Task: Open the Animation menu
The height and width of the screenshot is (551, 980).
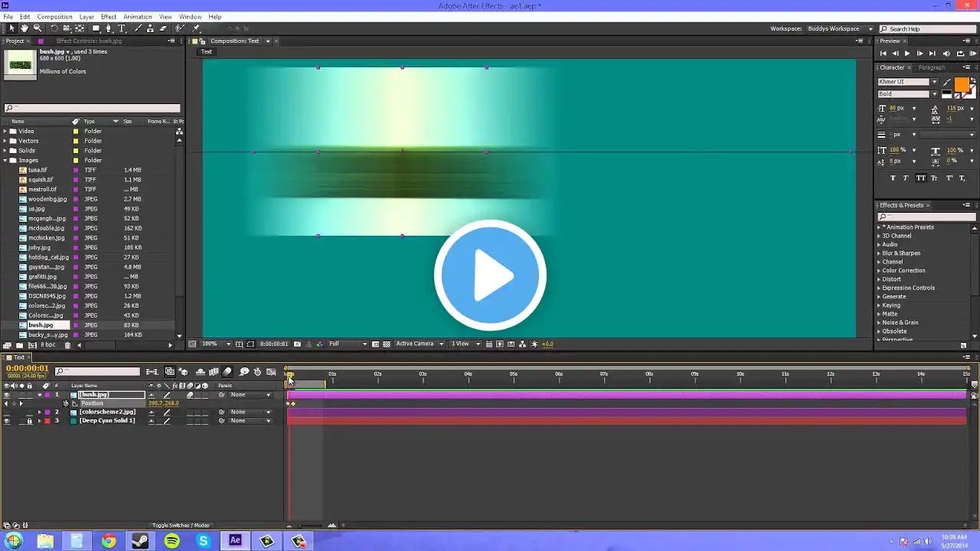Action: pyautogui.click(x=138, y=17)
